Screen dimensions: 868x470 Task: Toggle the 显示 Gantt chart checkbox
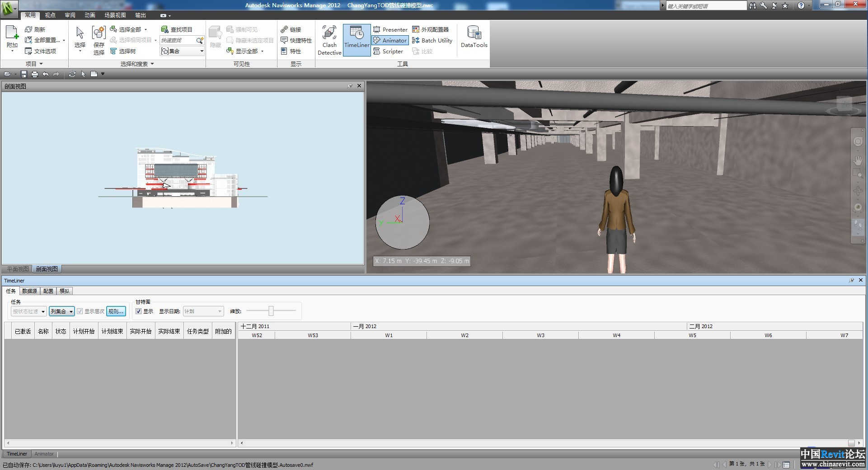pyautogui.click(x=138, y=311)
